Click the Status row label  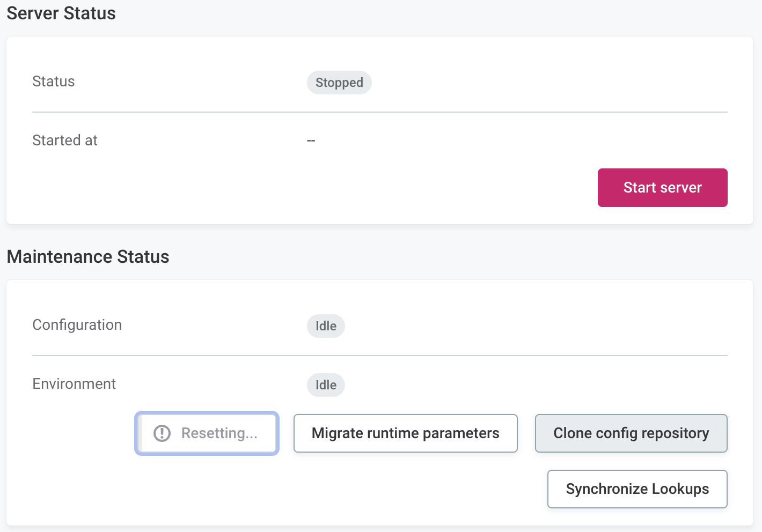pyautogui.click(x=53, y=81)
